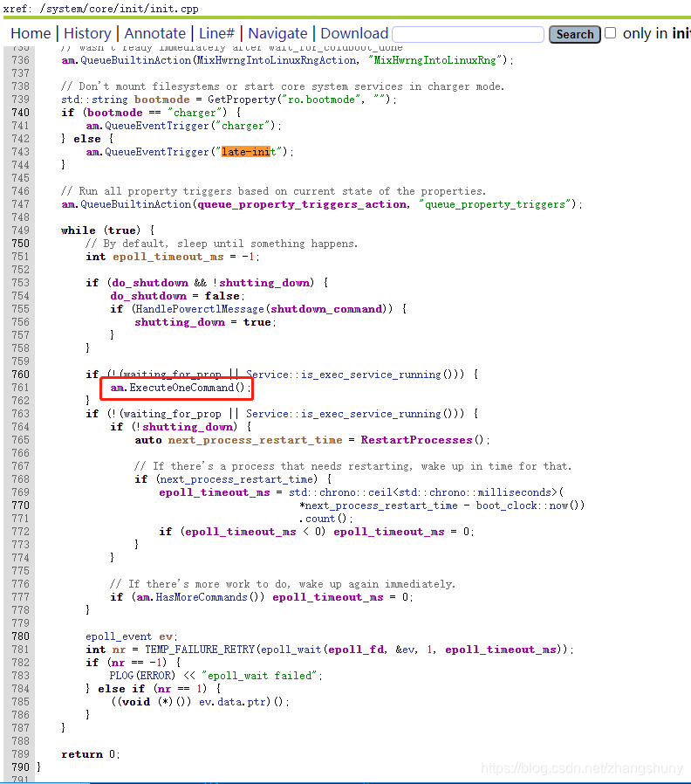Open queue_property_triggers_action definition
The image size is (691, 784).
[302, 204]
